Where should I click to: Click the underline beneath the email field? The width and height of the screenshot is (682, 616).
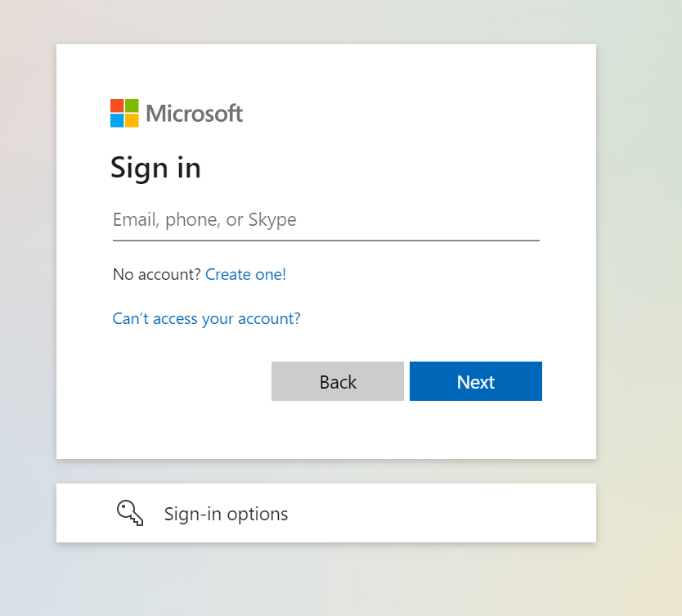coord(325,241)
